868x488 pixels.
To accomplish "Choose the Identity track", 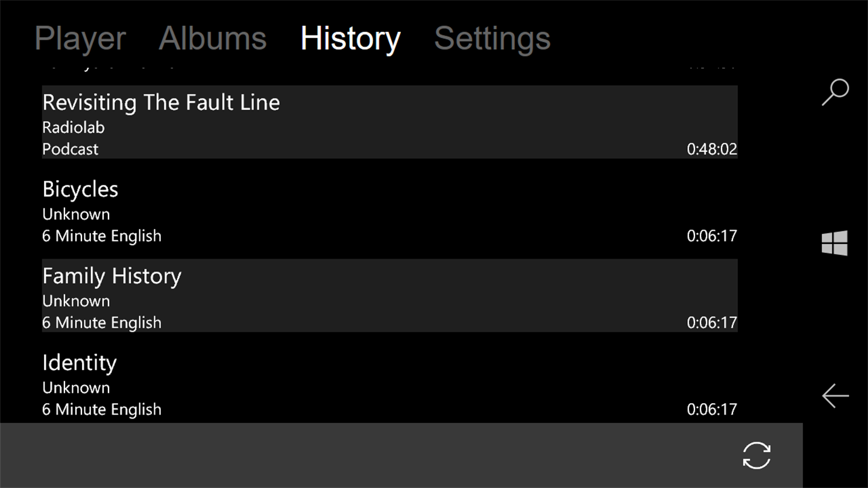I will [x=79, y=363].
